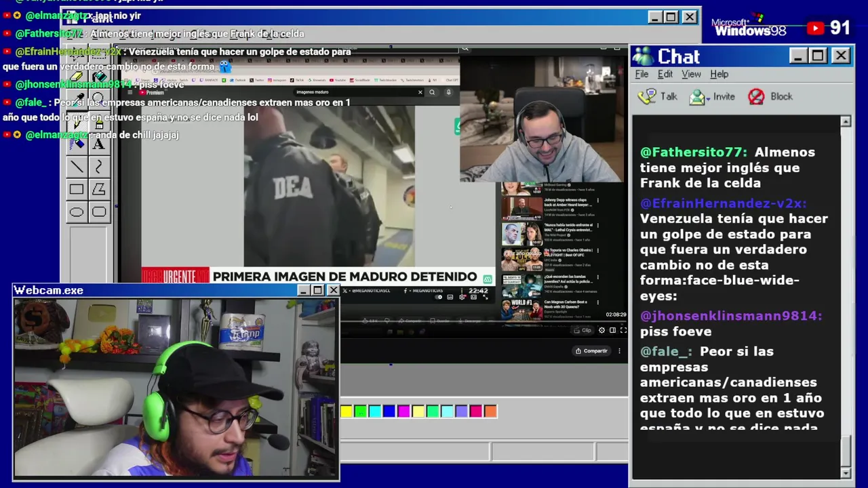Open the Help menu in Chat
Image resolution: width=868 pixels, height=488 pixels.
[719, 74]
